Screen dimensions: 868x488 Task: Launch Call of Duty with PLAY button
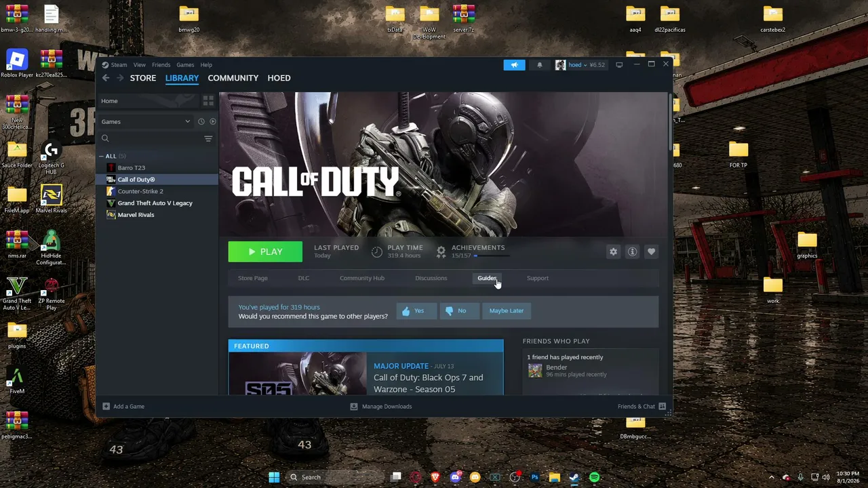(265, 251)
